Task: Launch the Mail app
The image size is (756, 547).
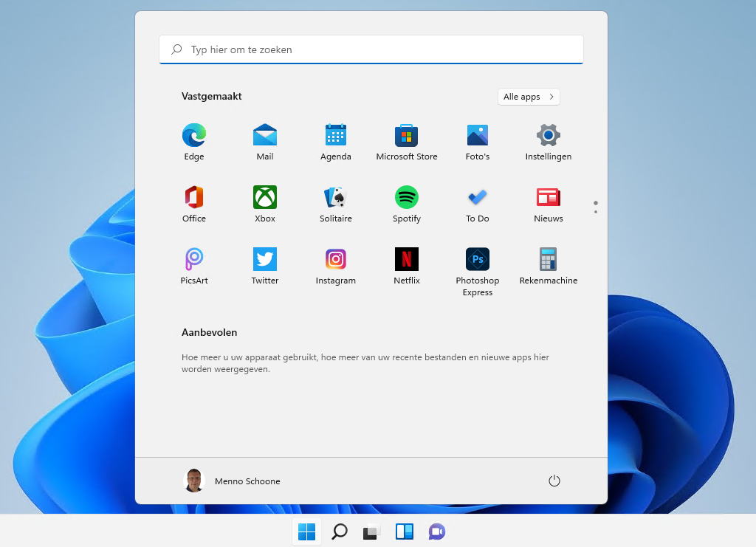Action: click(x=265, y=142)
